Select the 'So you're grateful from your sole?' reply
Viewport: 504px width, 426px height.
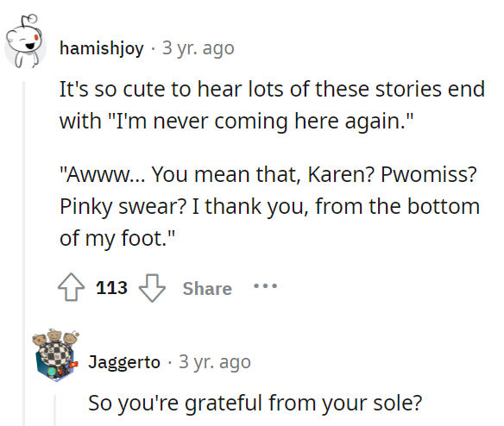point(255,403)
